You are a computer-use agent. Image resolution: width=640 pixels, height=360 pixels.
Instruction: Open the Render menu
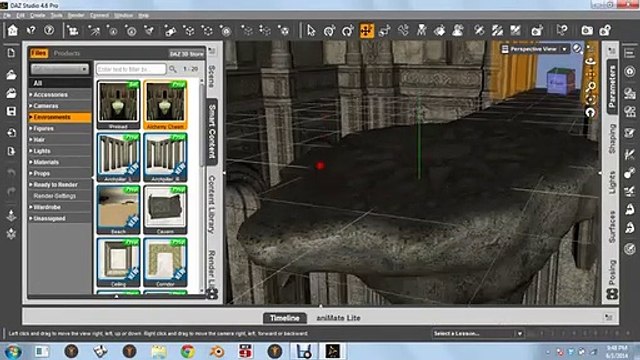[76, 16]
